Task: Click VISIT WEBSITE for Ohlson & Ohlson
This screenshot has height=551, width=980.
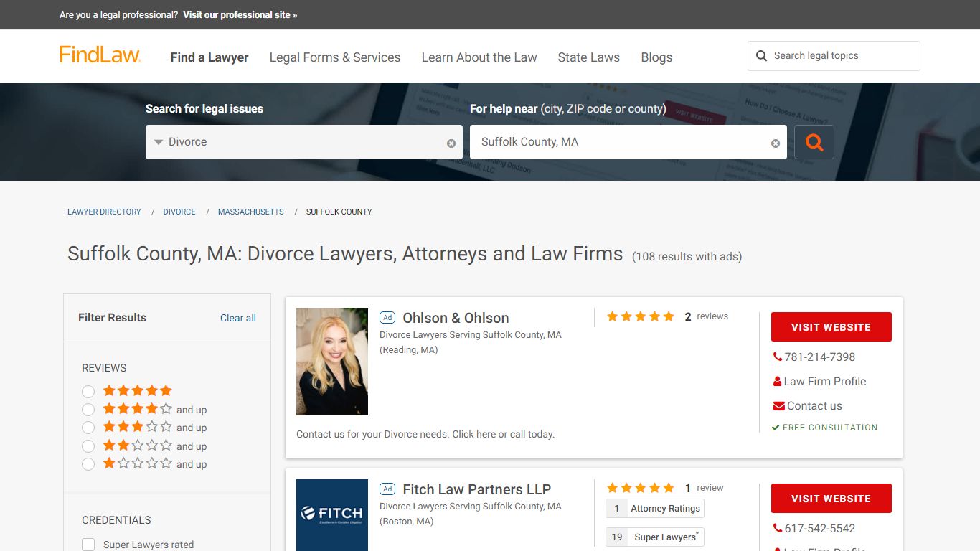Action: [x=831, y=326]
